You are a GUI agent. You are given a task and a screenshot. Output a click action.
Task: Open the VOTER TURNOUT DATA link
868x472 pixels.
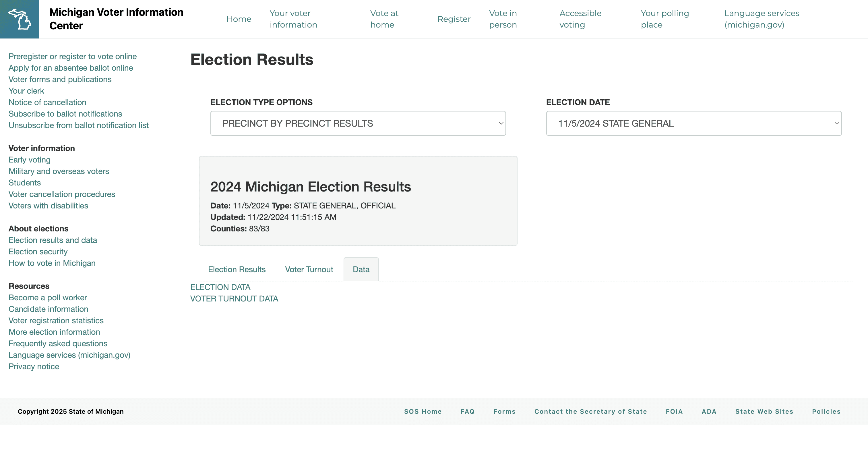click(234, 299)
